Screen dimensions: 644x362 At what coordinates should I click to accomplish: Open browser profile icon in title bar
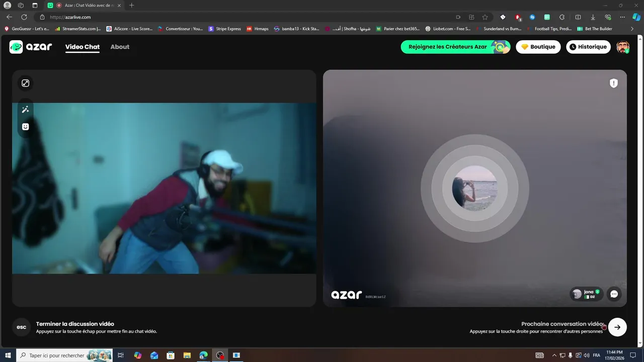(8, 5)
